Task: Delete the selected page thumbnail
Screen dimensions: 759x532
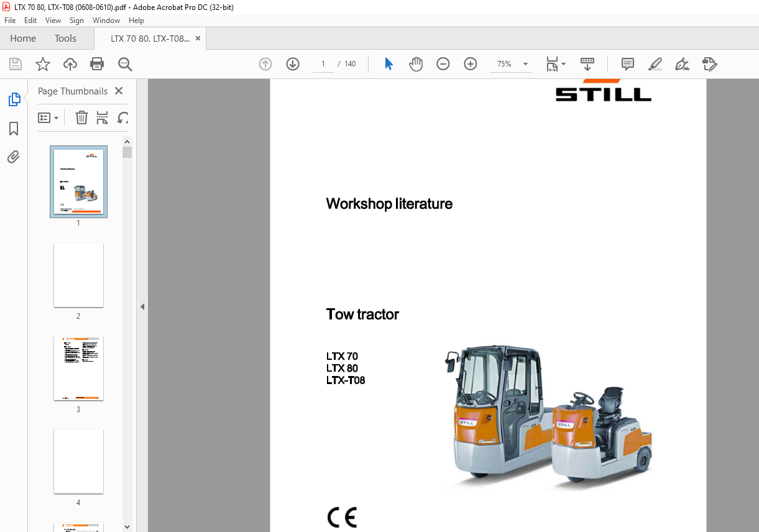Action: (81, 117)
